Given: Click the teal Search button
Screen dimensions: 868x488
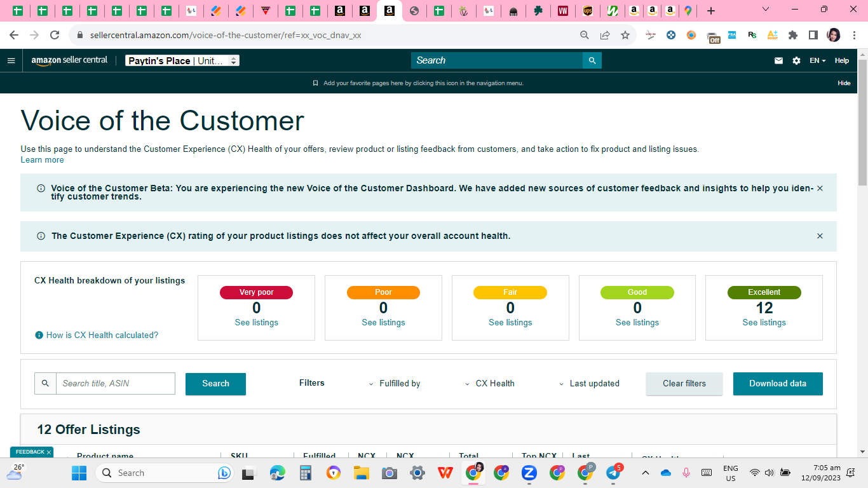Looking at the screenshot, I should (215, 384).
